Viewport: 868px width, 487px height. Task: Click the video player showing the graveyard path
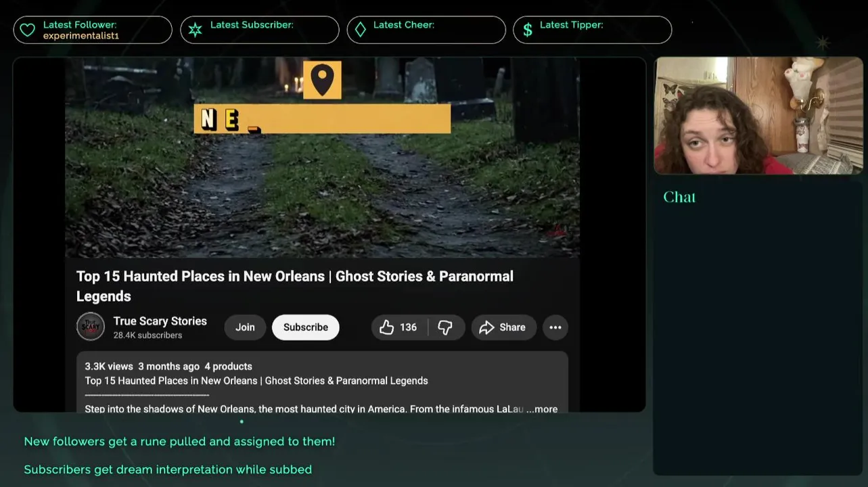(x=322, y=158)
